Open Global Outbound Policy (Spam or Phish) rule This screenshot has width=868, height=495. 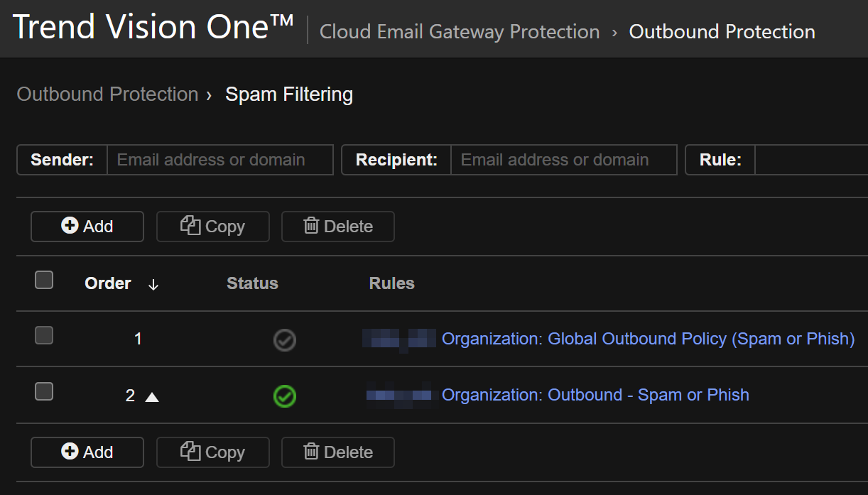pyautogui.click(x=648, y=339)
